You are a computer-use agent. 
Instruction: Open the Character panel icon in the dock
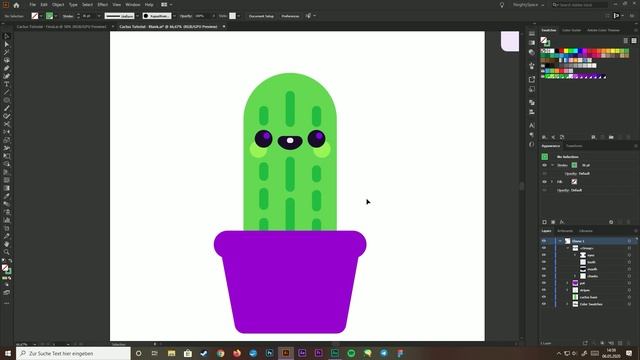pyautogui.click(x=532, y=125)
